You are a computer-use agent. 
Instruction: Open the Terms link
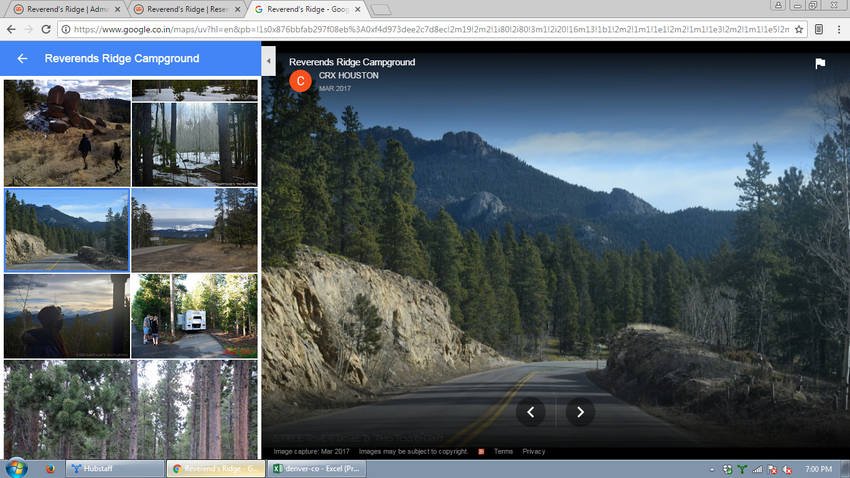(503, 451)
